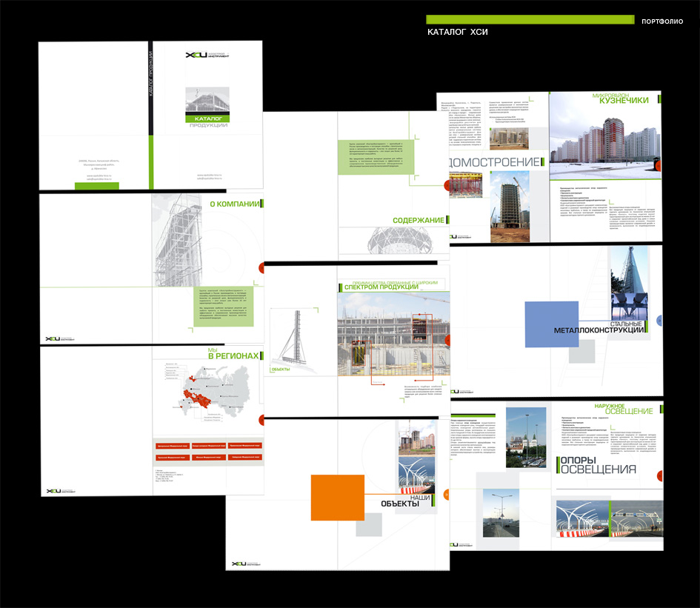
Task: Open the street lamp road photo at the bottom
Action: [x=501, y=513]
